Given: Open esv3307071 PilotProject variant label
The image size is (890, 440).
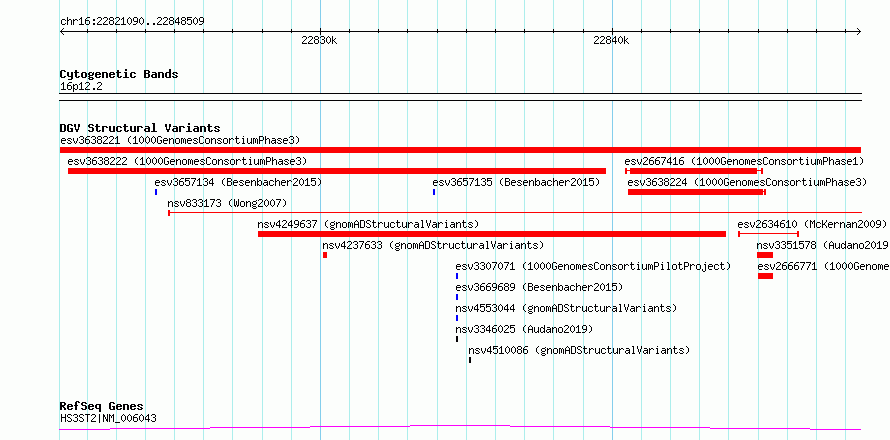Looking at the screenshot, I should pos(593,266).
